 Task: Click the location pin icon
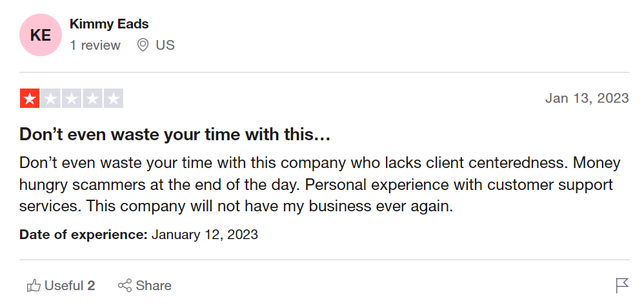tap(143, 45)
